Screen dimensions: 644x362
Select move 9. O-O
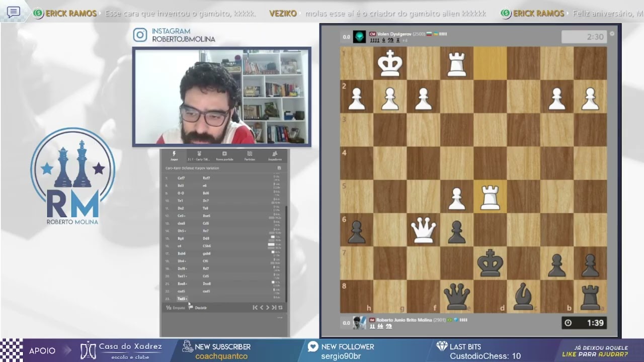coord(181,193)
